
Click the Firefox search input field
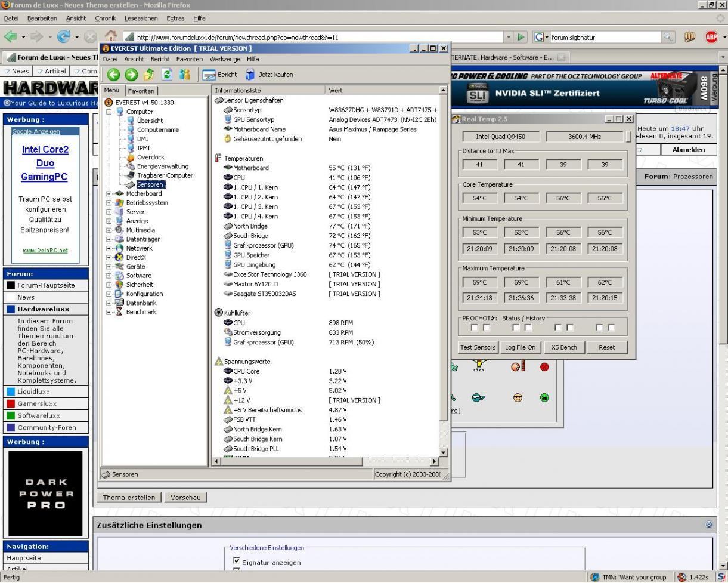[604, 37]
